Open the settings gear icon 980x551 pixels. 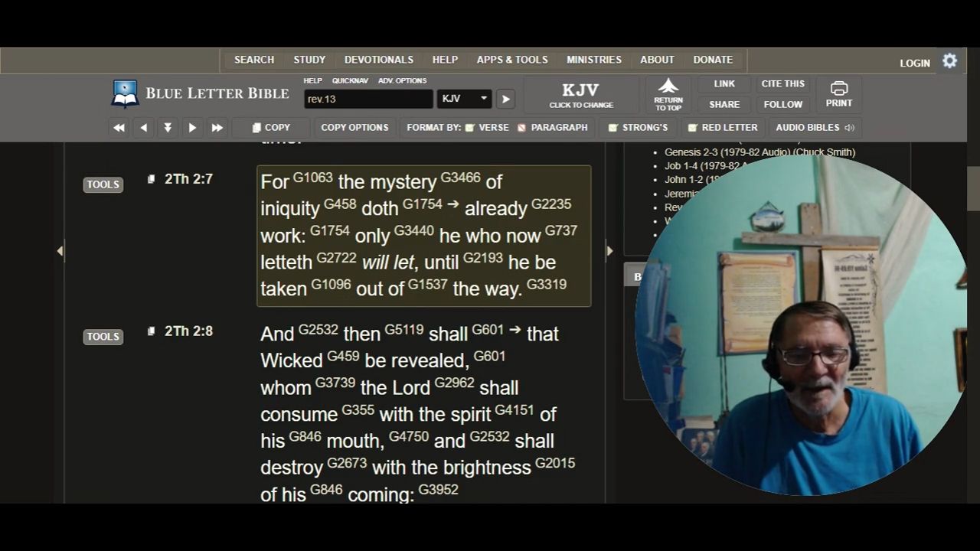(949, 61)
